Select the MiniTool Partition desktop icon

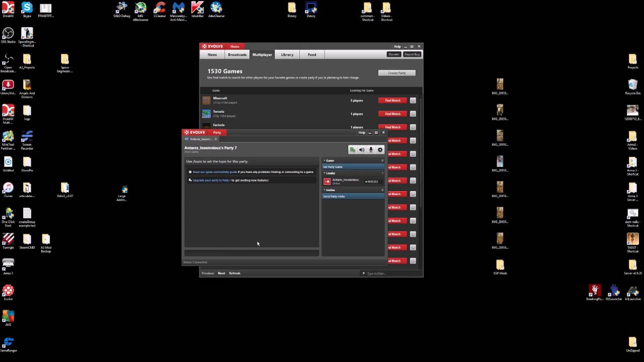click(x=8, y=140)
